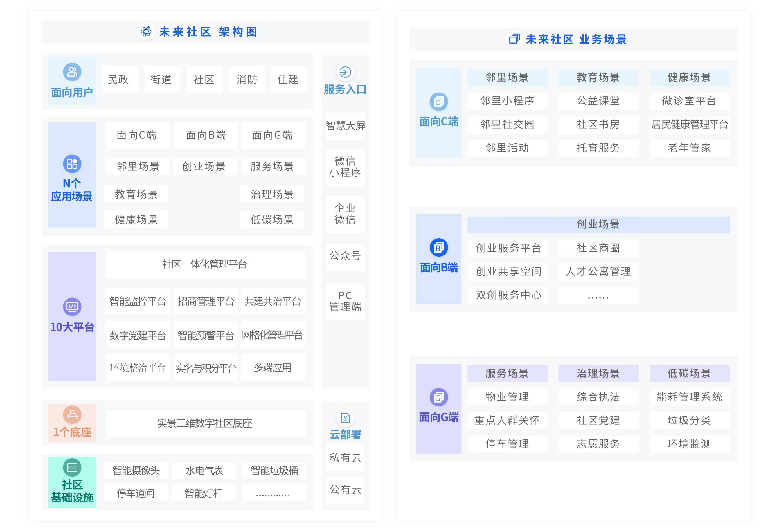Viewport: 779px width, 532px height.
Task: Click the users icon above 面向用户
Action: coord(72,72)
